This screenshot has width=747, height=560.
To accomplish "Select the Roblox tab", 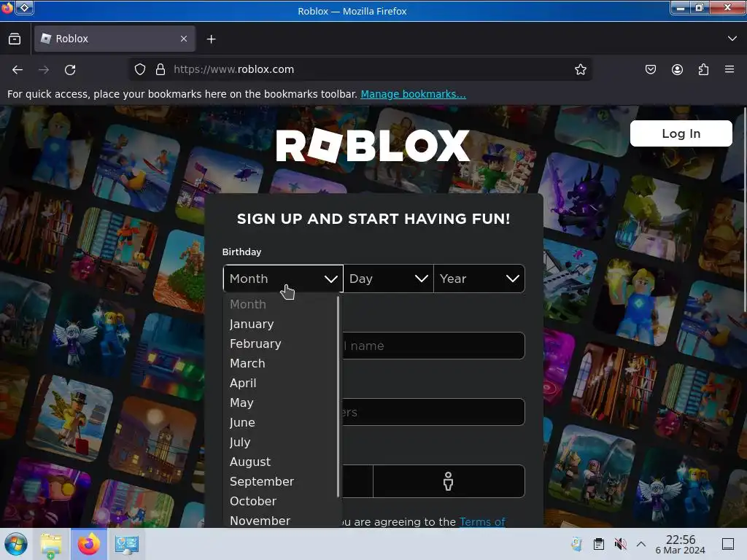I will click(115, 39).
